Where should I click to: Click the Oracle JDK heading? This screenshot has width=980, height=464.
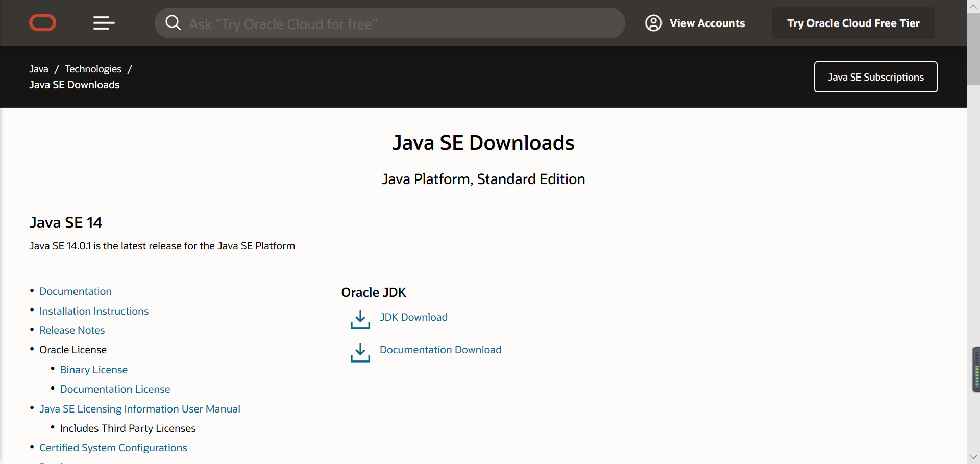point(374,292)
